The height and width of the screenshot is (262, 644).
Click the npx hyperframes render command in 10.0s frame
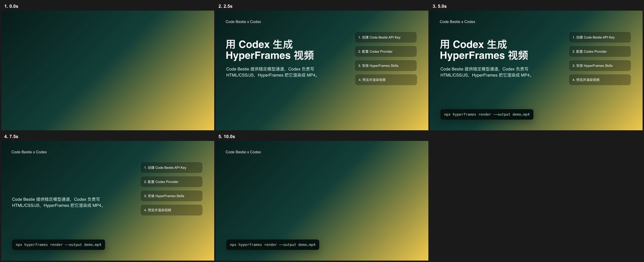(x=273, y=245)
